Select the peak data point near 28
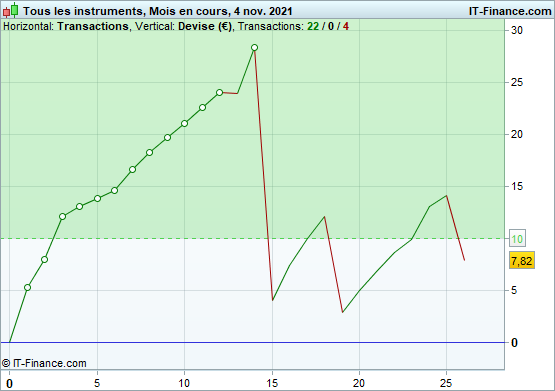 (254, 47)
